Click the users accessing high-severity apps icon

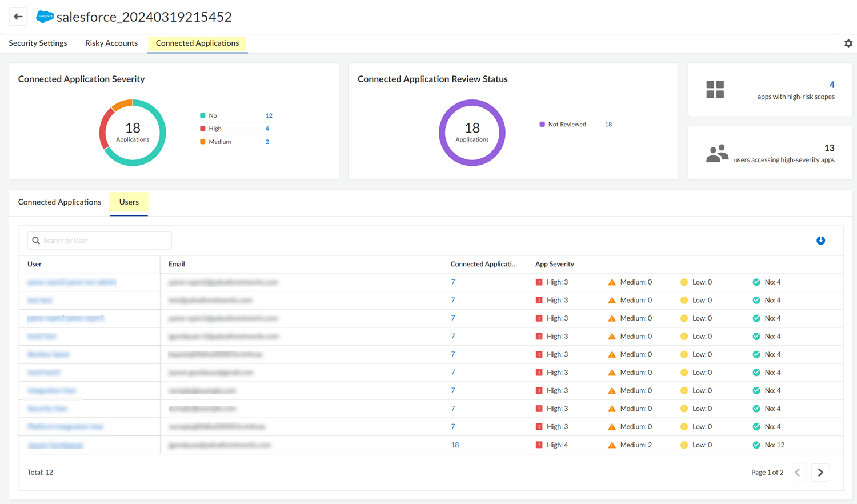[x=717, y=153]
